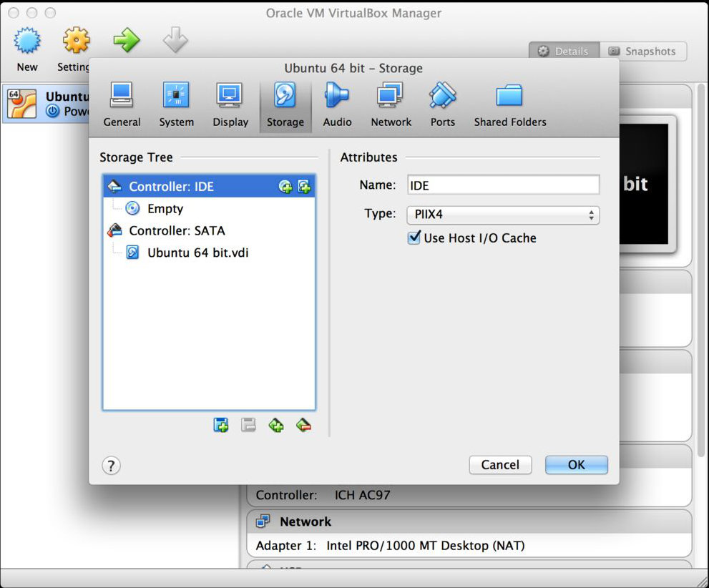Click the Name field containing IDE

503,185
